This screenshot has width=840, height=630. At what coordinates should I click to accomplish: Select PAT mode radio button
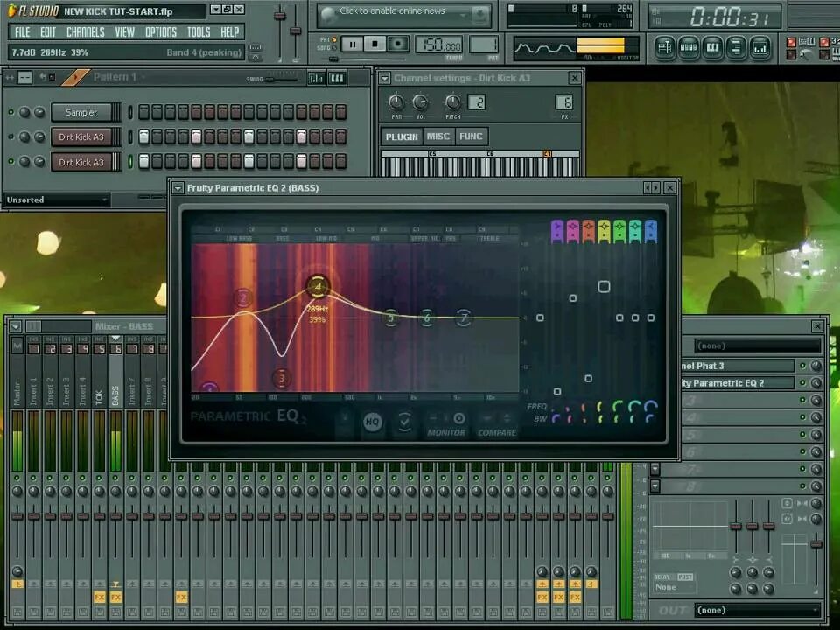coord(334,39)
